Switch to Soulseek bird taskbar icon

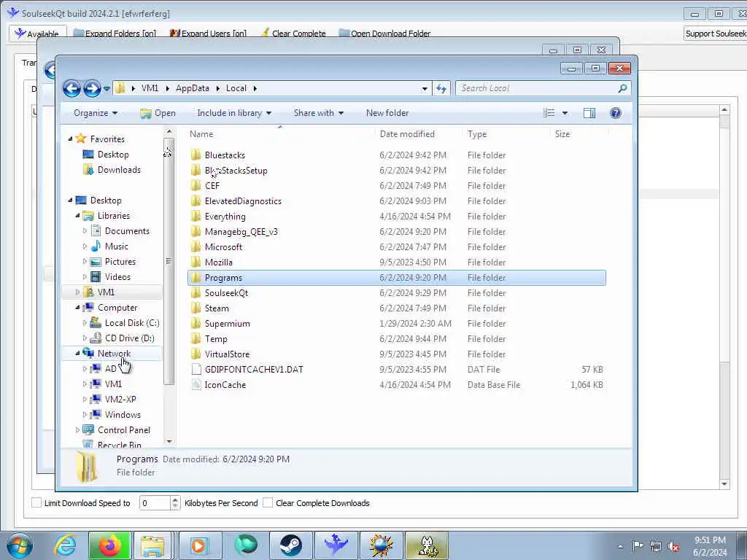336,545
